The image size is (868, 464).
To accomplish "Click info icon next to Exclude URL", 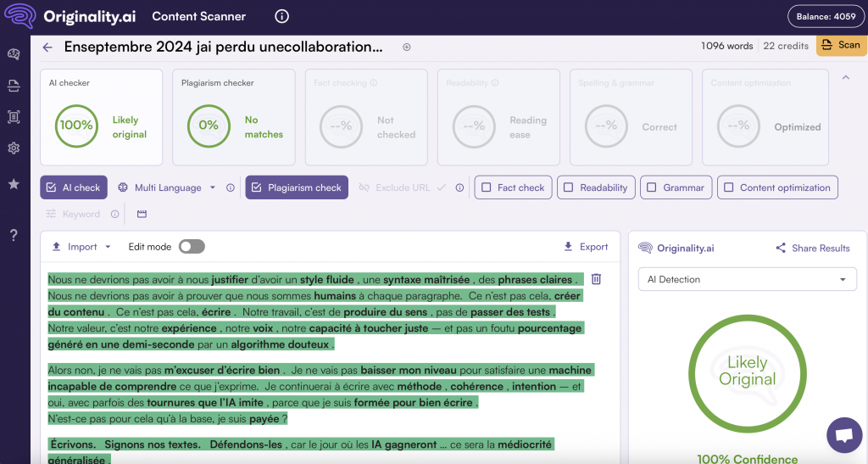I will (x=459, y=187).
